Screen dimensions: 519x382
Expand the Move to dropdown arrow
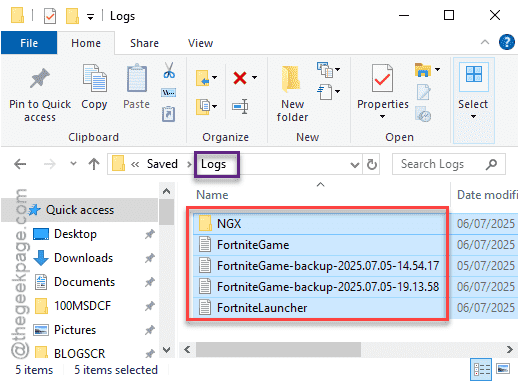215,78
